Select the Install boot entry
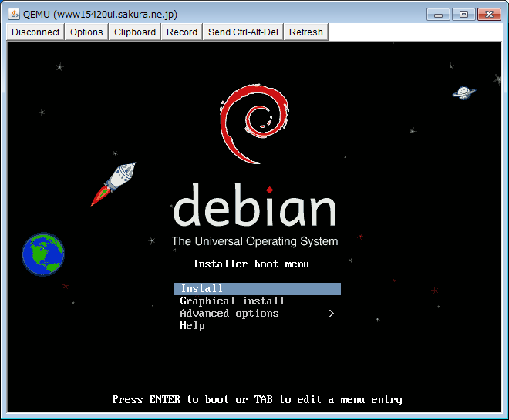This screenshot has width=509, height=420. pyautogui.click(x=258, y=289)
